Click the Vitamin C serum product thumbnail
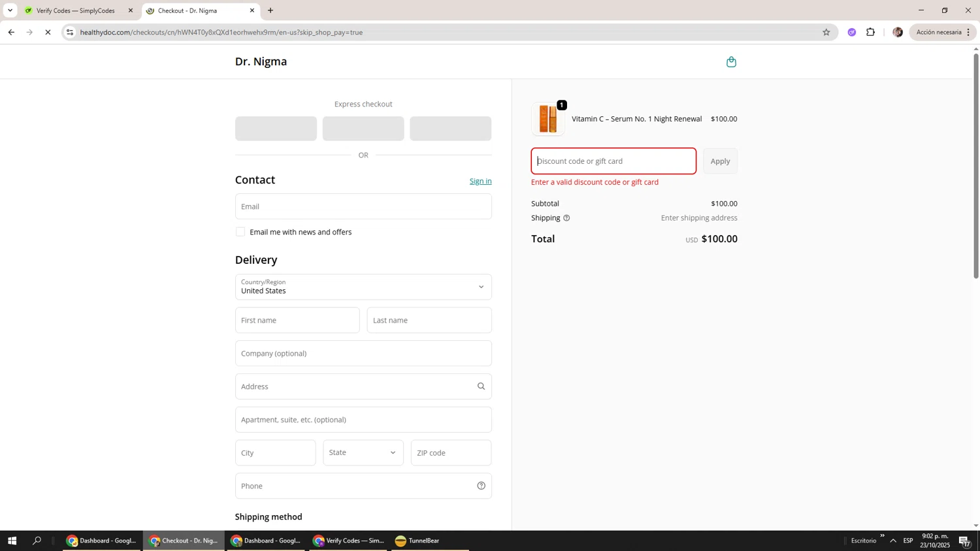Screen dimensions: 980x551 [548, 119]
